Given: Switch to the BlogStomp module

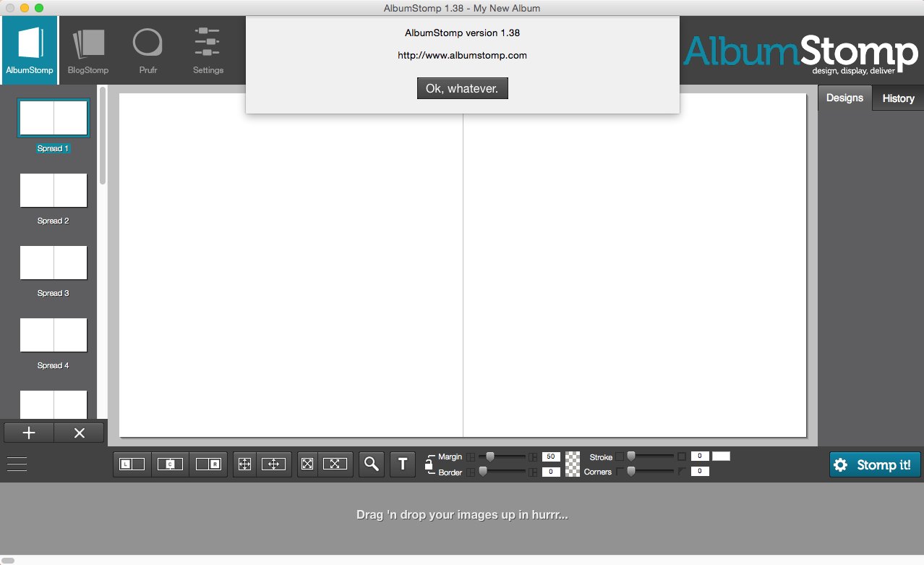Looking at the screenshot, I should tap(88, 49).
